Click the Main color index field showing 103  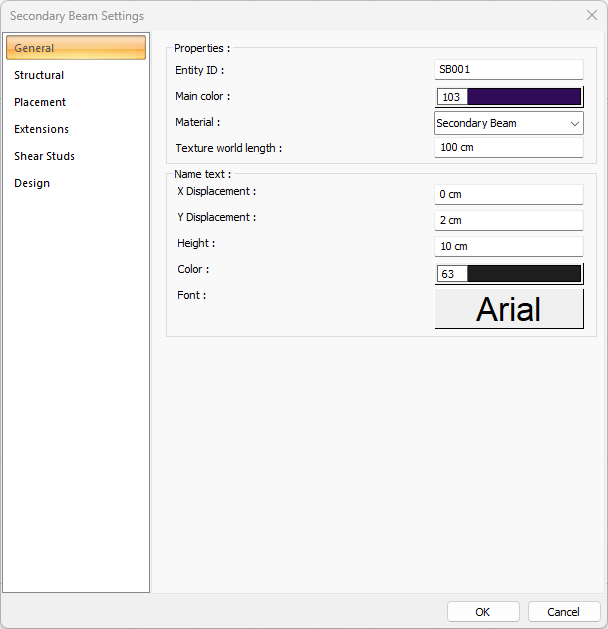coord(452,97)
